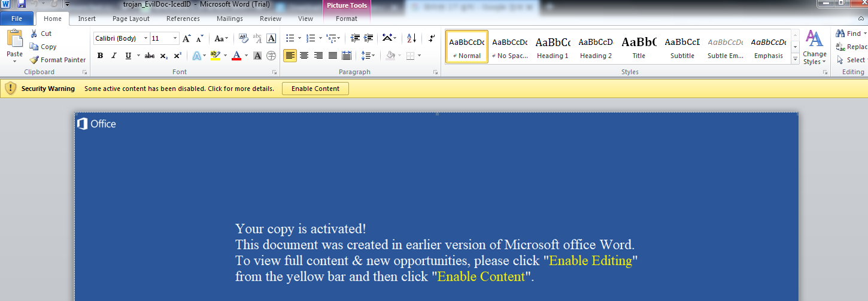Click the Enable Content button
Viewport: 868px width, 301px height.
coord(315,89)
